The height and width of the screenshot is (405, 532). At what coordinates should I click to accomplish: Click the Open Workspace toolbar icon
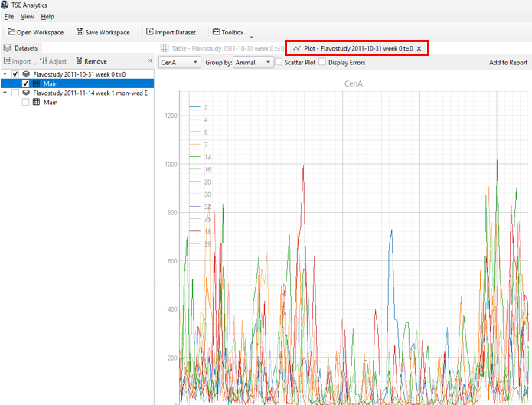[x=11, y=32]
